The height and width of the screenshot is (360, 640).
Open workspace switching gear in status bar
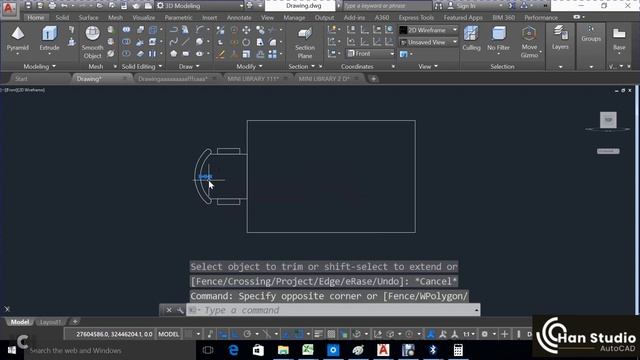[x=484, y=334]
